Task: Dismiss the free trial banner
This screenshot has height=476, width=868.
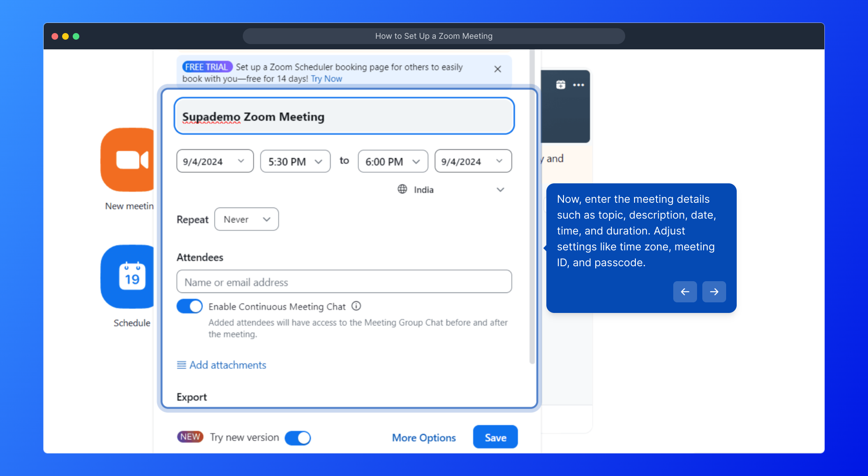Action: pyautogui.click(x=497, y=69)
